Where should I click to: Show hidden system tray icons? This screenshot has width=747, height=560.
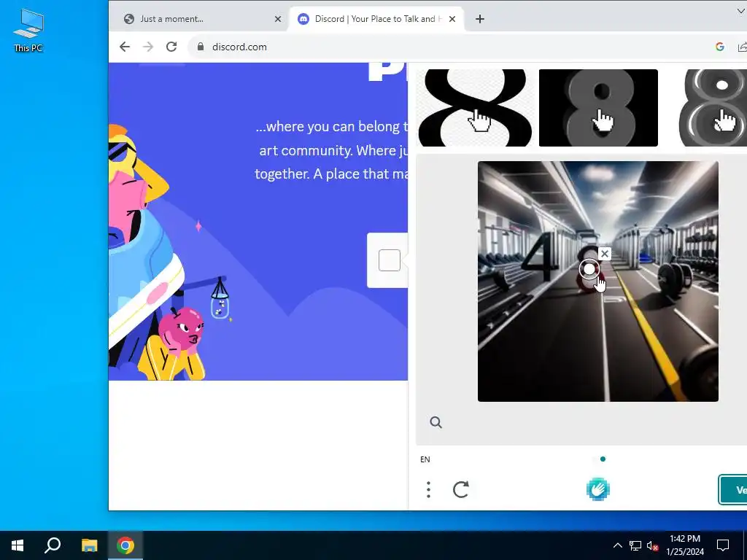pos(617,545)
